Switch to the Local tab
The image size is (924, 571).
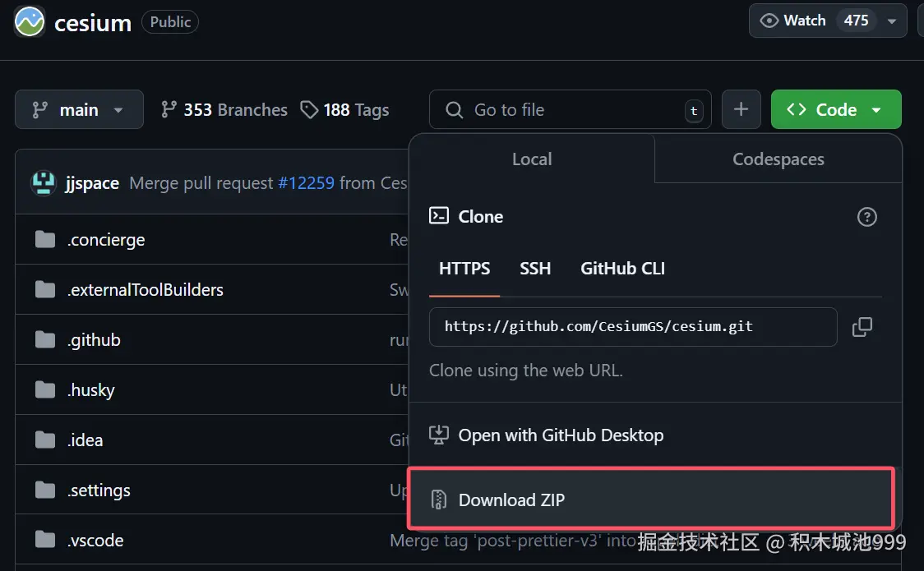[532, 159]
